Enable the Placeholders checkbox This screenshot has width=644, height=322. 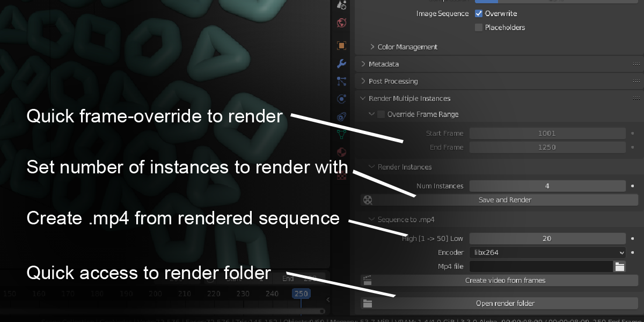[479, 27]
